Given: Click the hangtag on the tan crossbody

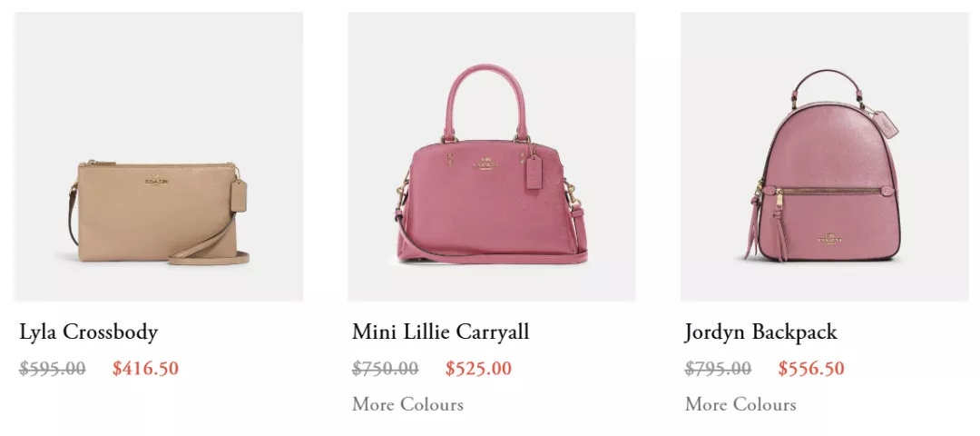Looking at the screenshot, I should tap(239, 195).
